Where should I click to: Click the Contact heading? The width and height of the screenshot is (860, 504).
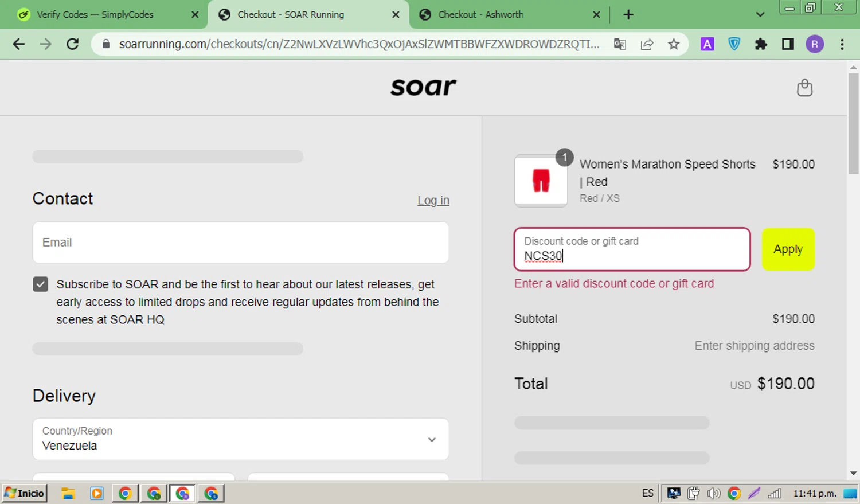62,198
